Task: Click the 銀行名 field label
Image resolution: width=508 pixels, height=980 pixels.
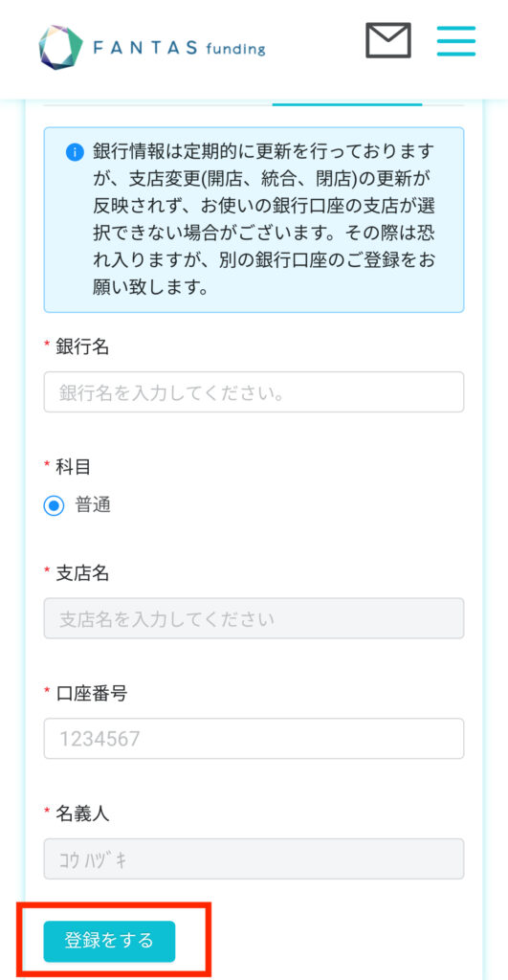Action: pyautogui.click(x=82, y=346)
